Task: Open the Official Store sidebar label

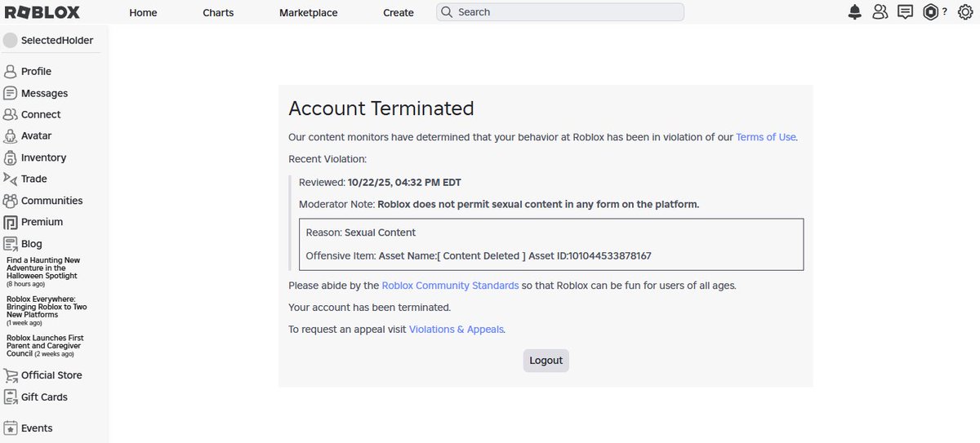Action: (x=51, y=375)
